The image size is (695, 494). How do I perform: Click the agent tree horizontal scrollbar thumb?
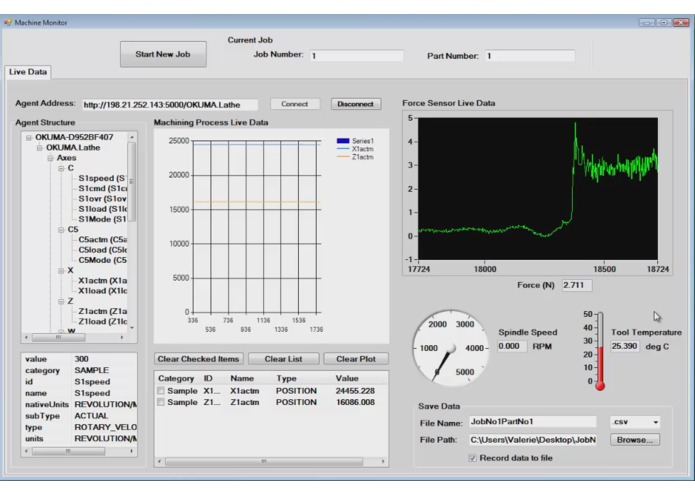59,338
